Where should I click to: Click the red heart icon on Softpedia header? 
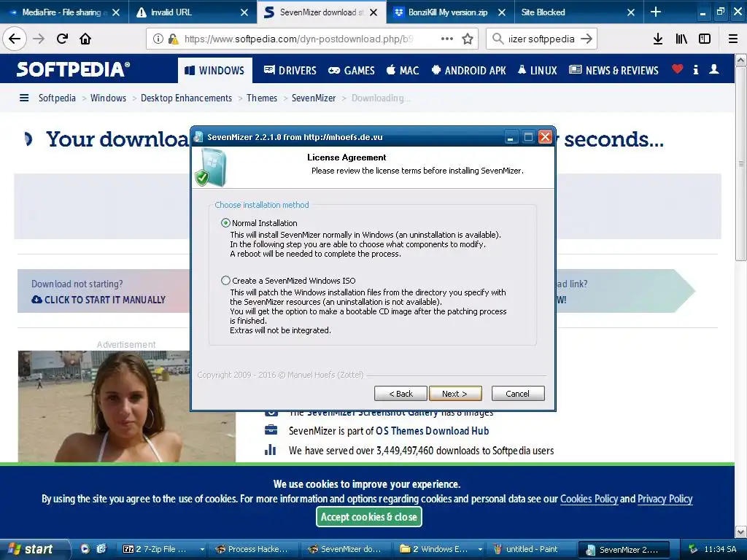(678, 69)
